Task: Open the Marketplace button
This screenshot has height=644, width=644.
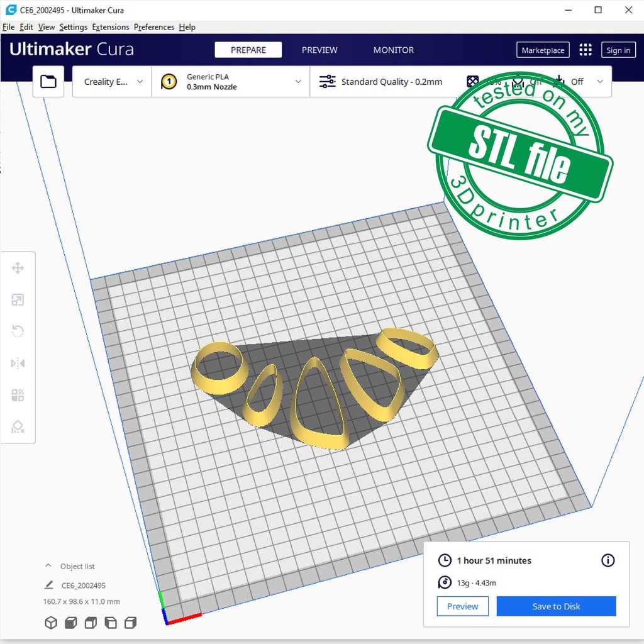Action: click(x=543, y=50)
